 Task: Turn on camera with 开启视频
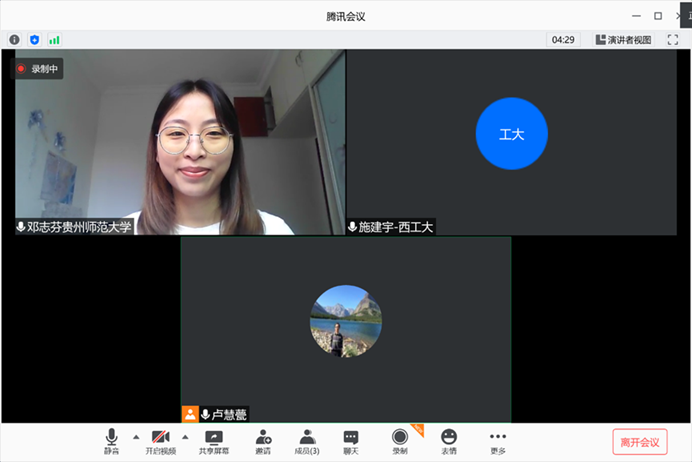160,440
